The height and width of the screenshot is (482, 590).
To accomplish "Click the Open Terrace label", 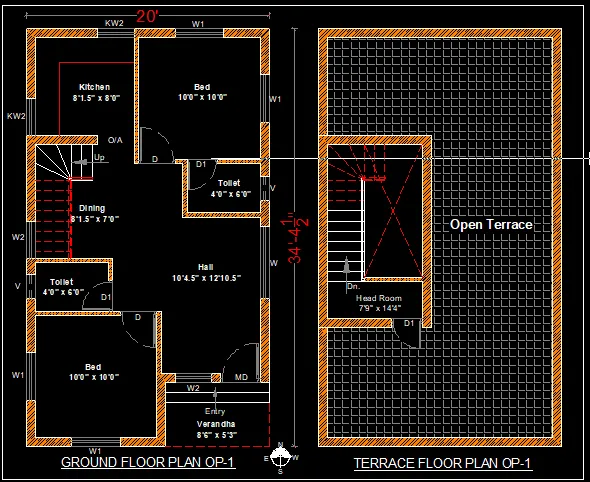I will (x=491, y=225).
